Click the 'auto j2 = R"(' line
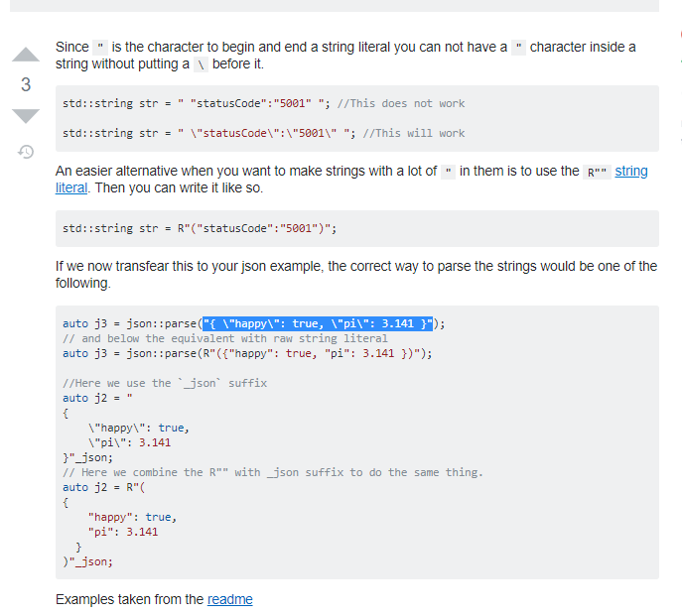 pyautogui.click(x=103, y=487)
